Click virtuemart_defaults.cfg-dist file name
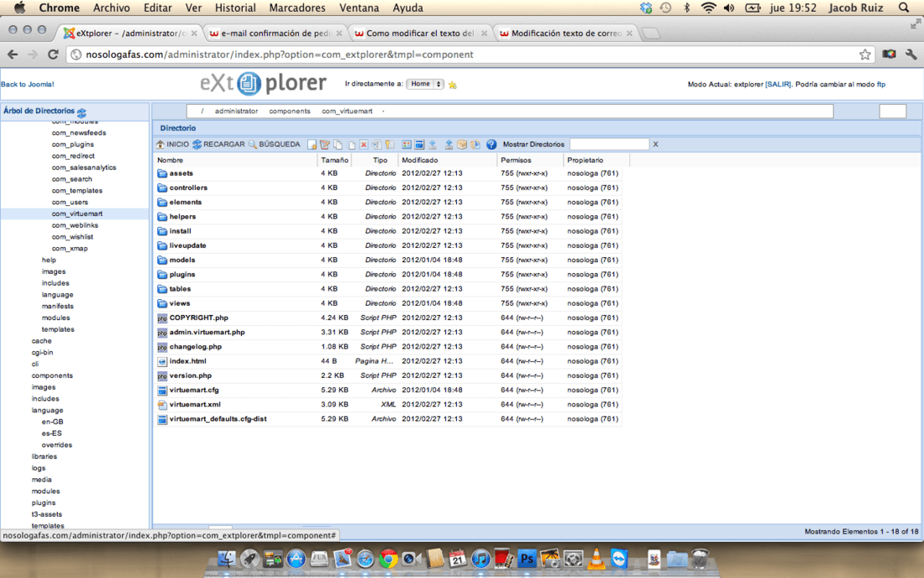Viewport: 924px width, 578px height. pos(218,419)
